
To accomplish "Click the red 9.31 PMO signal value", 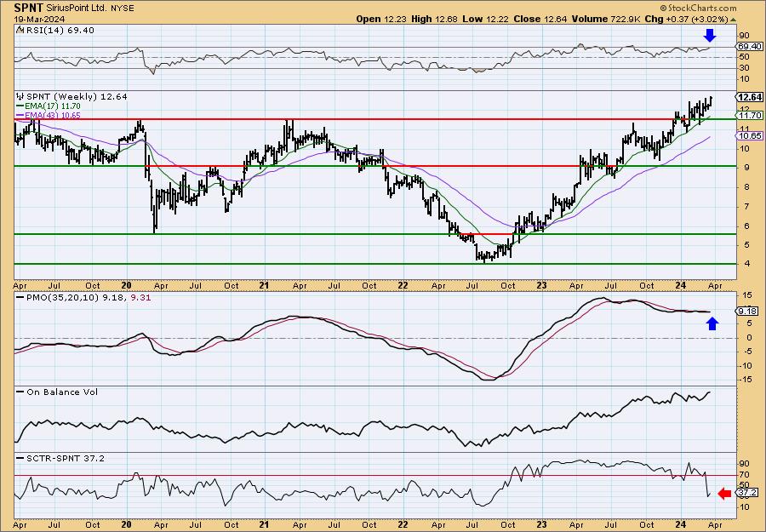I will point(140,297).
